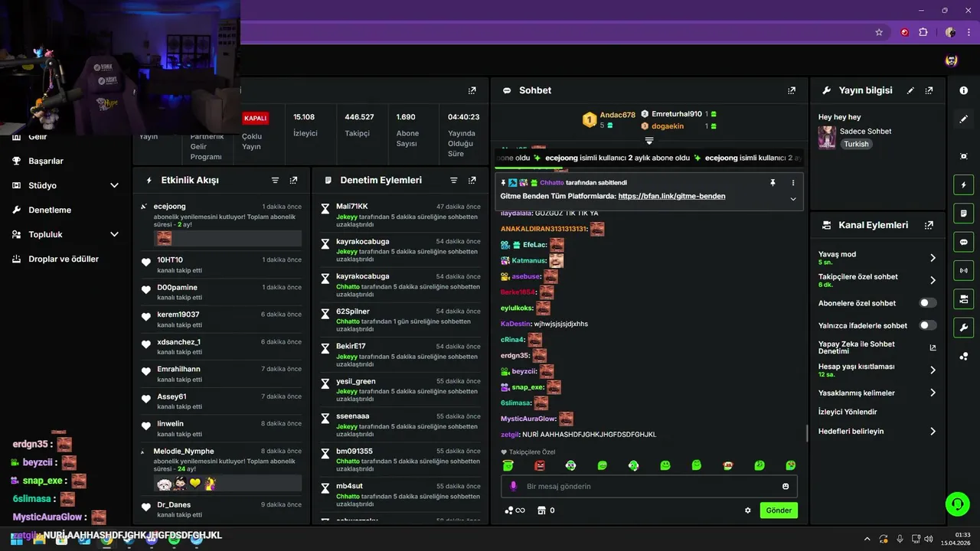
Task: Open more options on pinned message
Action: click(792, 183)
